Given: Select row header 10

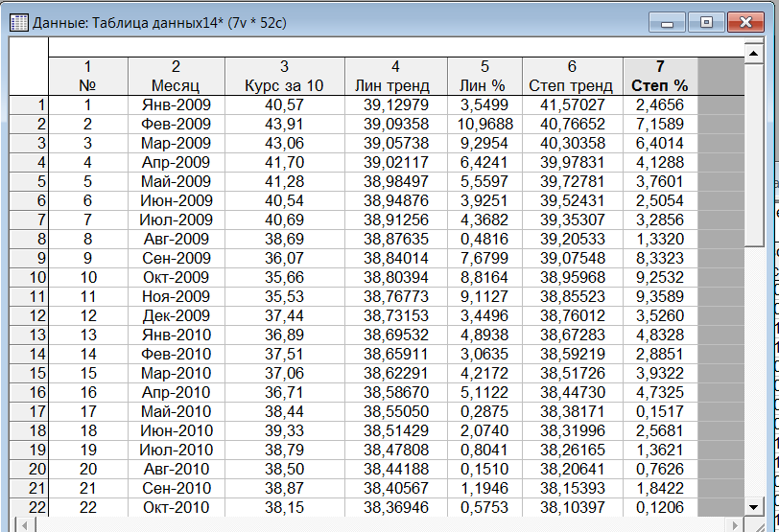Looking at the screenshot, I should [x=29, y=277].
